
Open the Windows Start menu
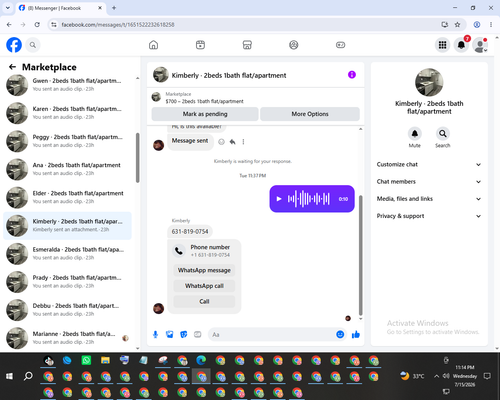click(x=9, y=376)
